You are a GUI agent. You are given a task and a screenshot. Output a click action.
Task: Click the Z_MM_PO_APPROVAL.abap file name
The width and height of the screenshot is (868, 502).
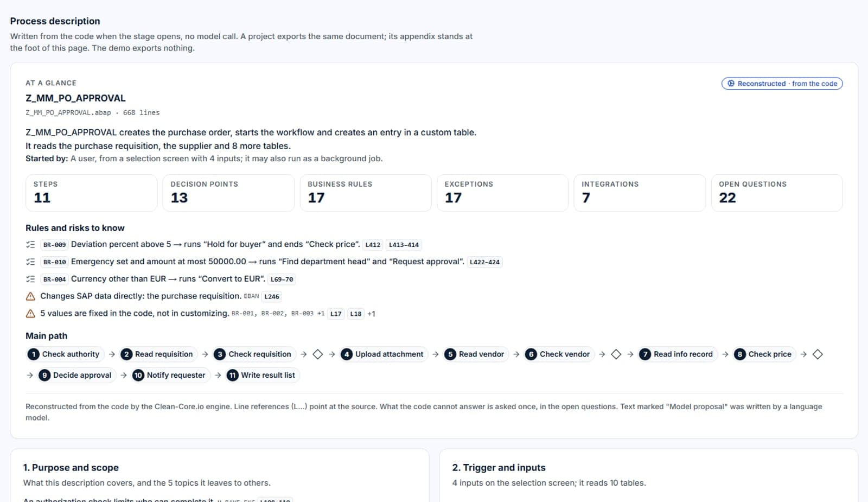(x=68, y=113)
